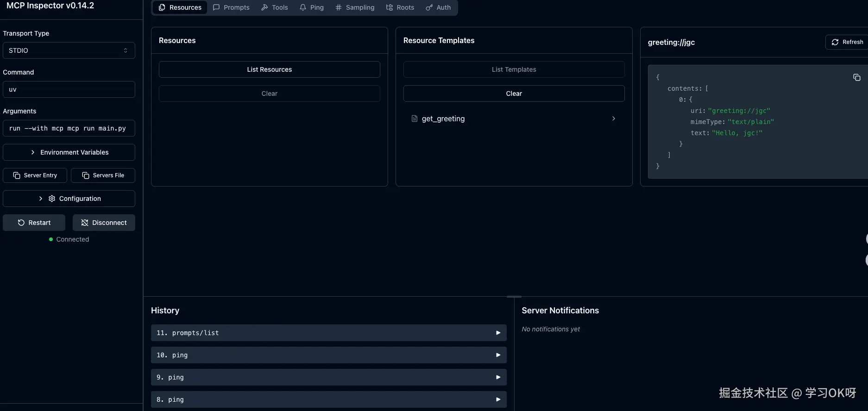Refresh the greeting://jgc resource
The image size is (868, 411).
[x=847, y=42]
